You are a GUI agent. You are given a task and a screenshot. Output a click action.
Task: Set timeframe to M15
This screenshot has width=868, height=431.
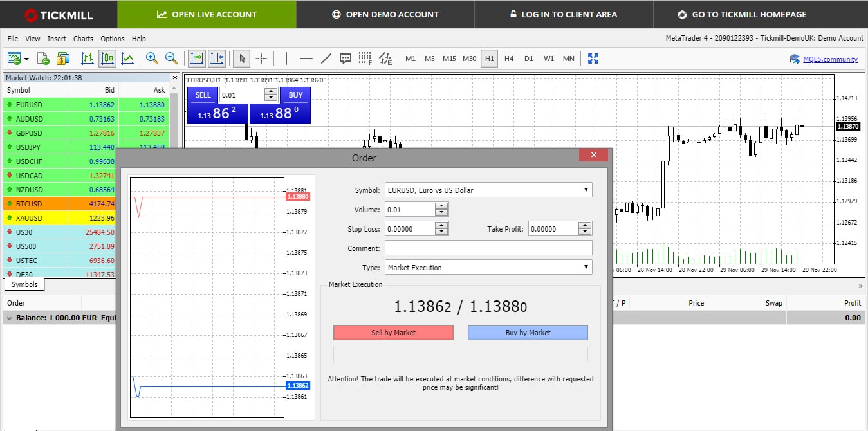click(449, 59)
